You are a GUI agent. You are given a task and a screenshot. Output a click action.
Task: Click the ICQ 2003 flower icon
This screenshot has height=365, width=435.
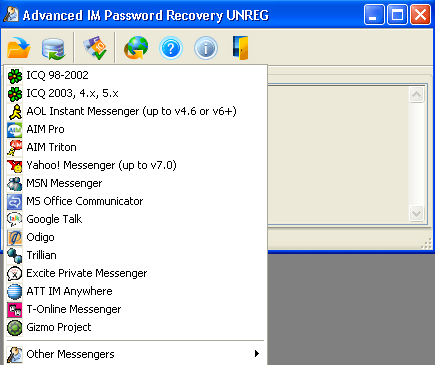[x=15, y=94]
